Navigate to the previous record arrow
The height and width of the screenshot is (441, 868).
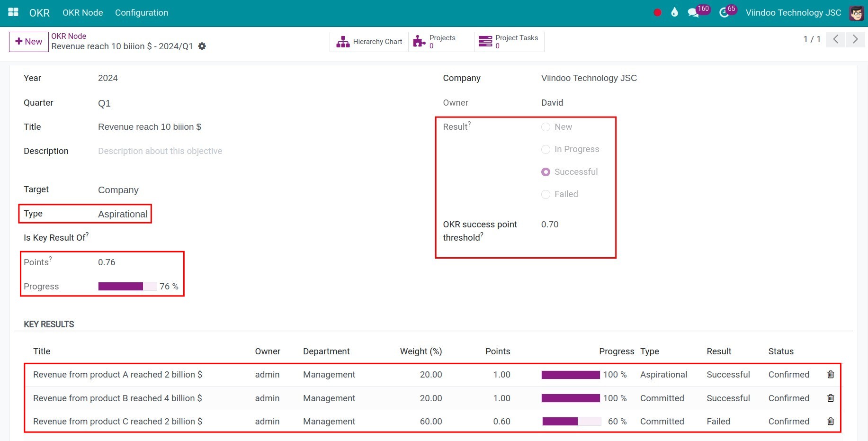pyautogui.click(x=835, y=40)
